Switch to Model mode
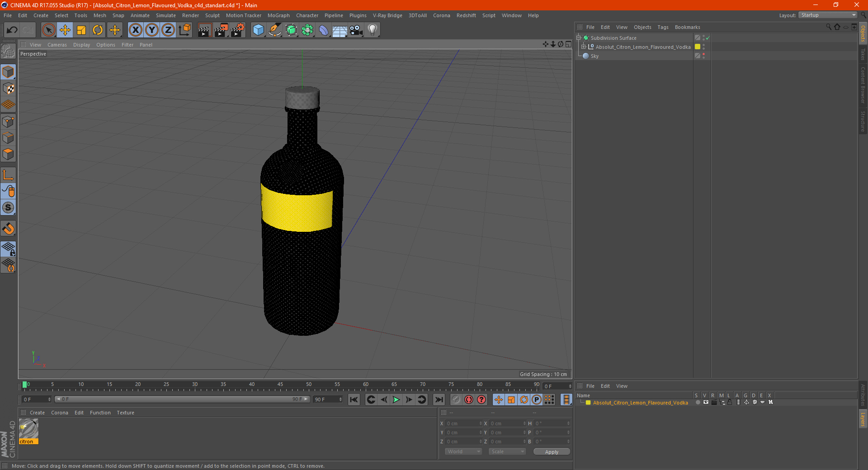 tap(8, 72)
